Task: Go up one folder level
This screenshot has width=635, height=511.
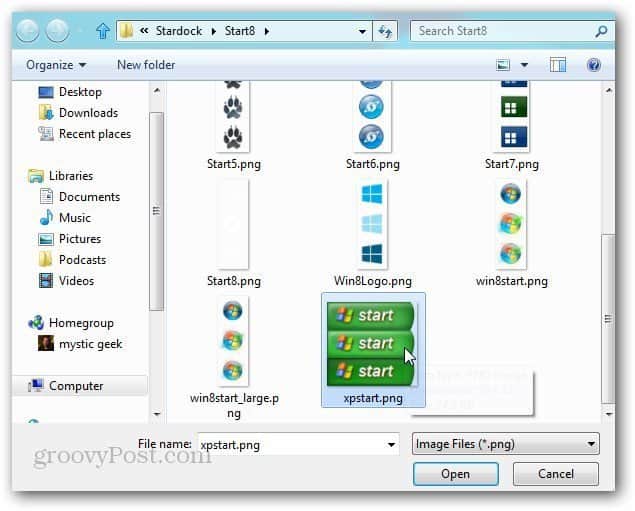Action: point(103,31)
